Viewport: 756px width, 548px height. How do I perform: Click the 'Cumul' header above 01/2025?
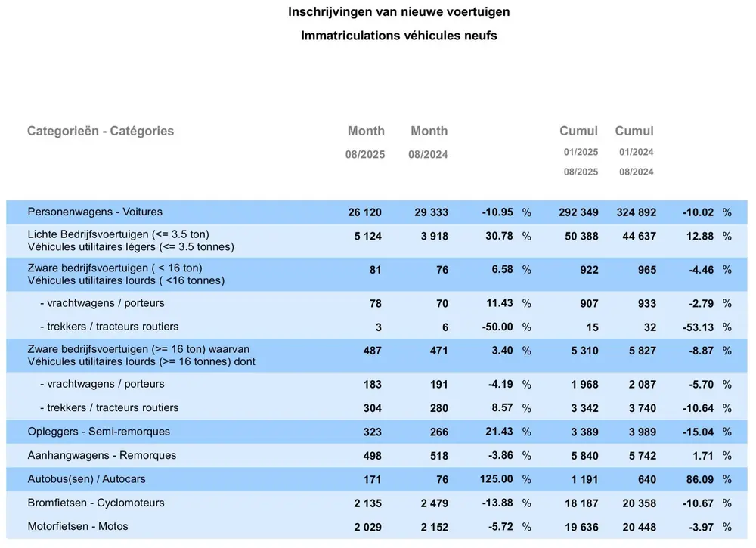(578, 131)
